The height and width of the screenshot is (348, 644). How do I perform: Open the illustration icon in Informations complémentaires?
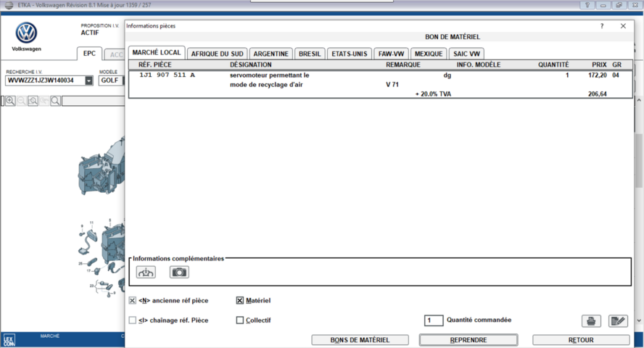tap(146, 272)
